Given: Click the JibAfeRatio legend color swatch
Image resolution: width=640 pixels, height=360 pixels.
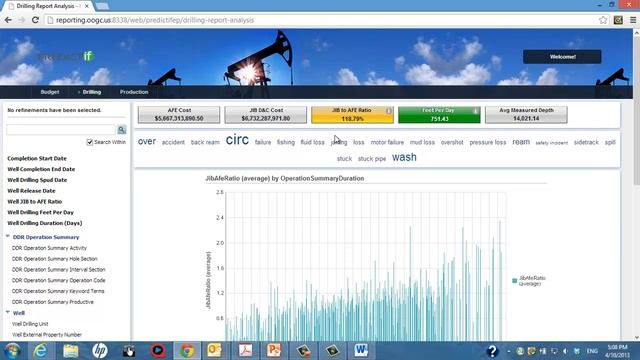Looking at the screenshot, I should coord(514,280).
